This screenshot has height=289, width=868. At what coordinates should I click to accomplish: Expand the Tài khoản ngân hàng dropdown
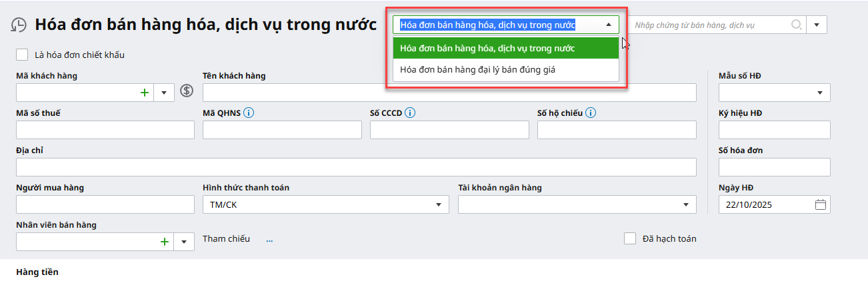[x=685, y=204]
